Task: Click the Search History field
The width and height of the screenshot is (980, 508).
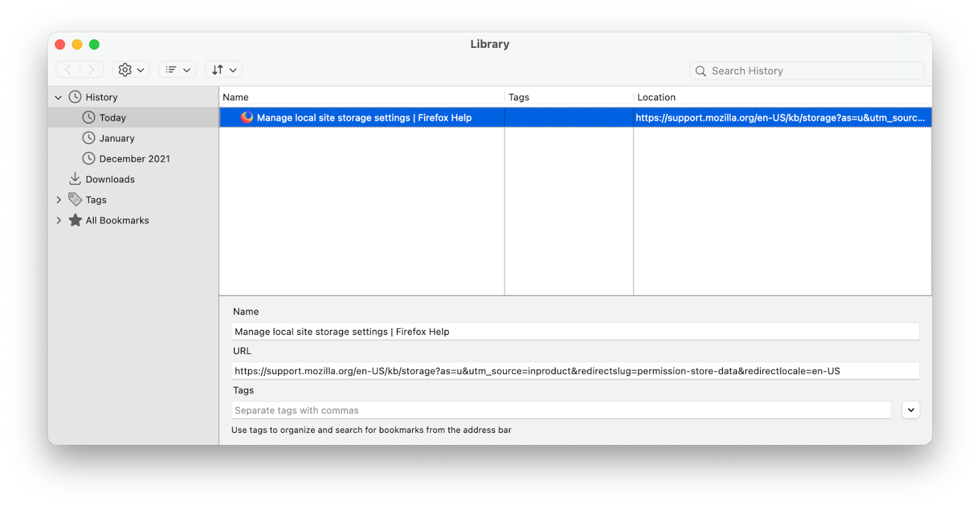Action: [807, 71]
